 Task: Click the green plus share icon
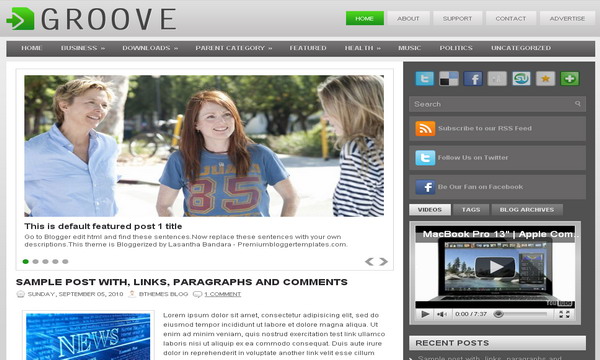(570, 78)
